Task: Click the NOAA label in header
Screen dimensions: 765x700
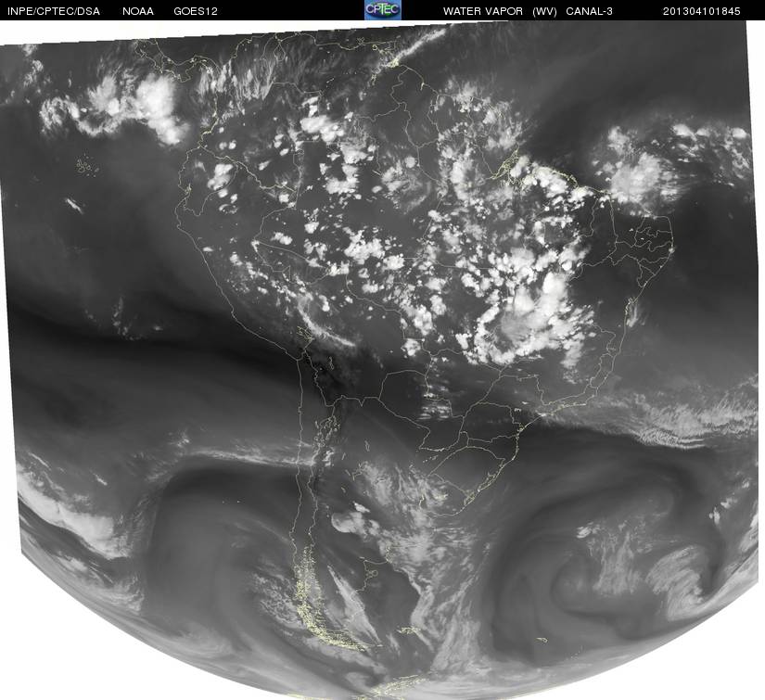Action: [138, 11]
